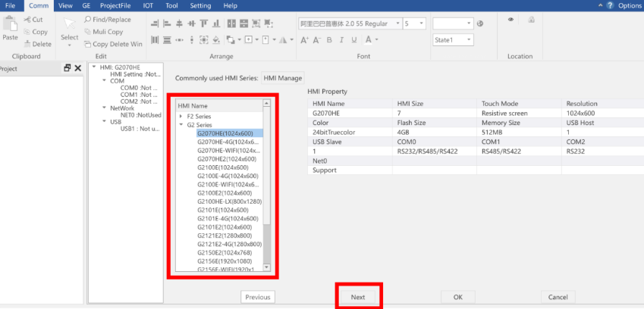This screenshot has height=309, width=644.
Task: Click the flip mirror triangle icon
Action: pyautogui.click(x=283, y=39)
